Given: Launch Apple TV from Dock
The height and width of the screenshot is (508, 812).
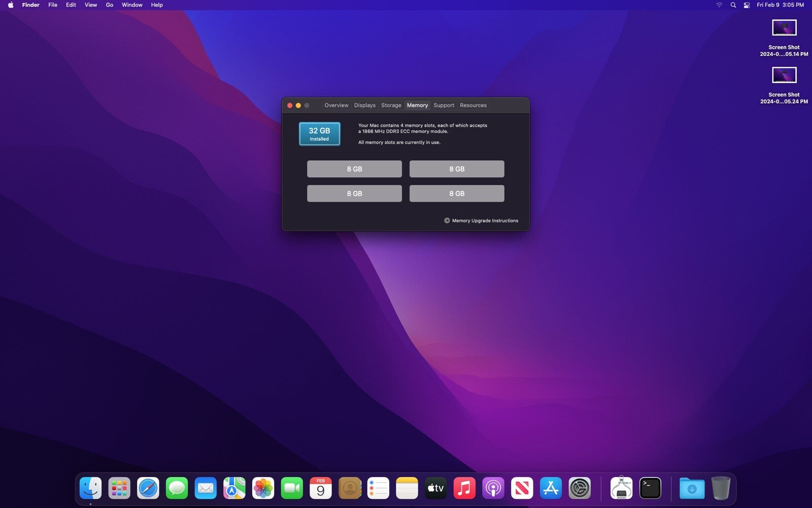Looking at the screenshot, I should [436, 488].
